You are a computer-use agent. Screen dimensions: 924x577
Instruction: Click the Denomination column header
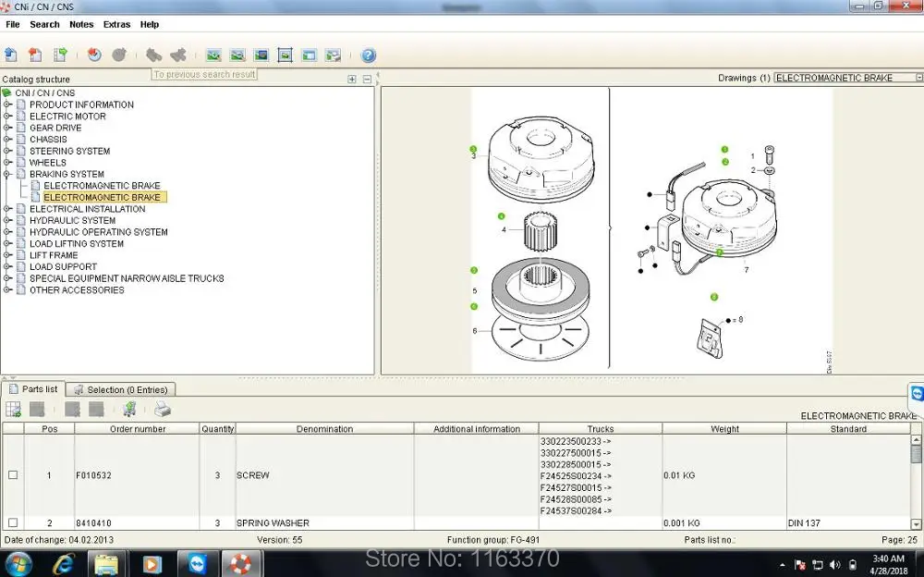[x=324, y=429]
